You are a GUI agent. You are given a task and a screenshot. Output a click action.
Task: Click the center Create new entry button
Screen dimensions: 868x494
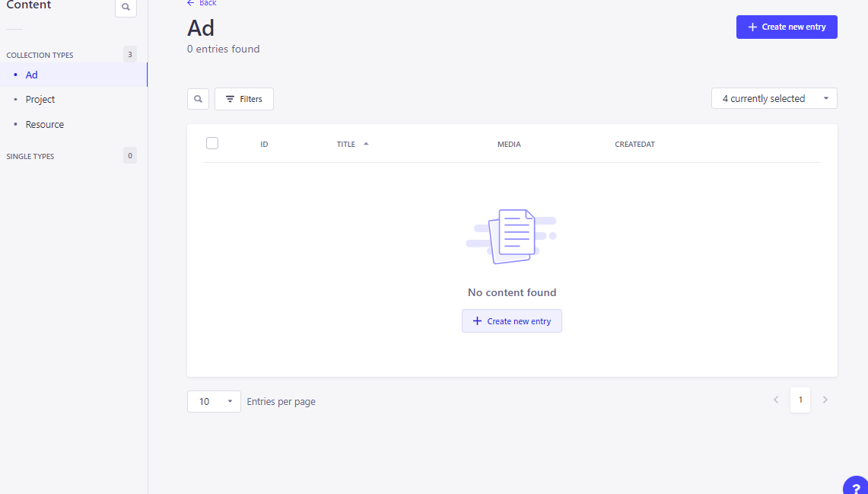pos(511,321)
